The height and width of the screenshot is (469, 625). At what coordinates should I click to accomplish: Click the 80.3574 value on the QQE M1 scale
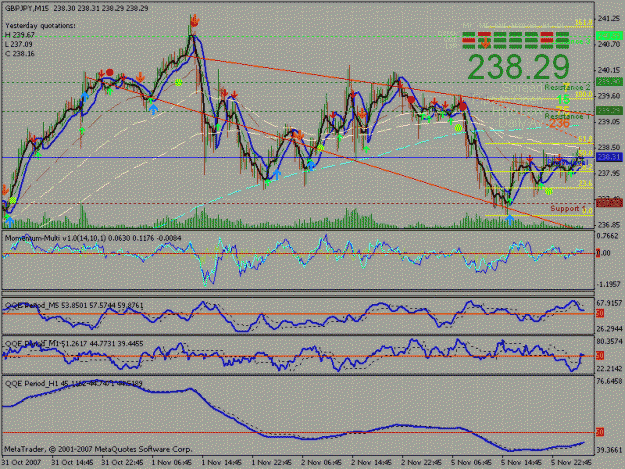[x=609, y=341]
